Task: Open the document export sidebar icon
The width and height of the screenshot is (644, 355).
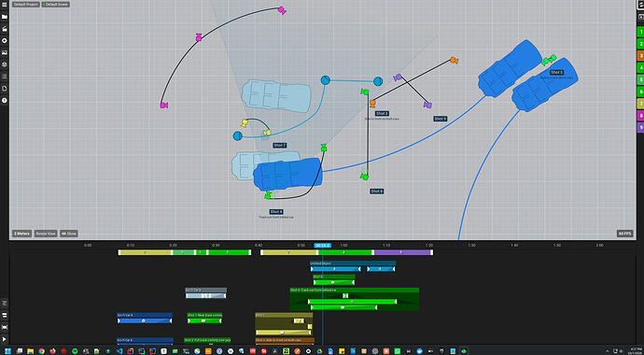Action: tap(5, 89)
